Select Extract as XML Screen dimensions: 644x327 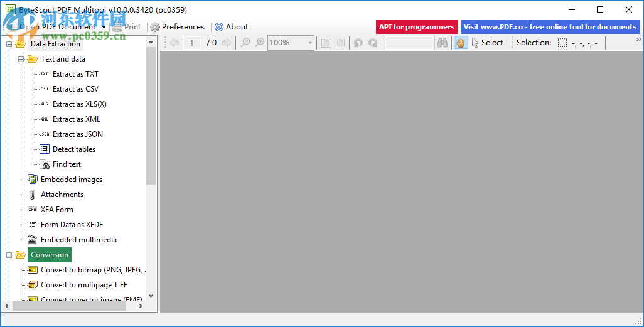tap(77, 119)
